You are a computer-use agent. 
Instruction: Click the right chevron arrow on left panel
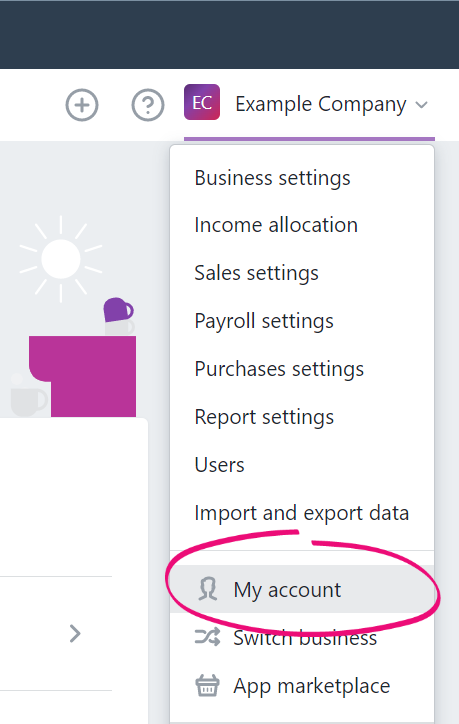pos(75,634)
